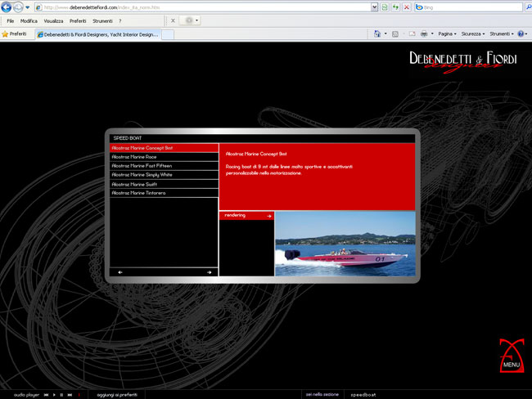Open the red MENU icon
The height and width of the screenshot is (399, 532).
coord(511,355)
